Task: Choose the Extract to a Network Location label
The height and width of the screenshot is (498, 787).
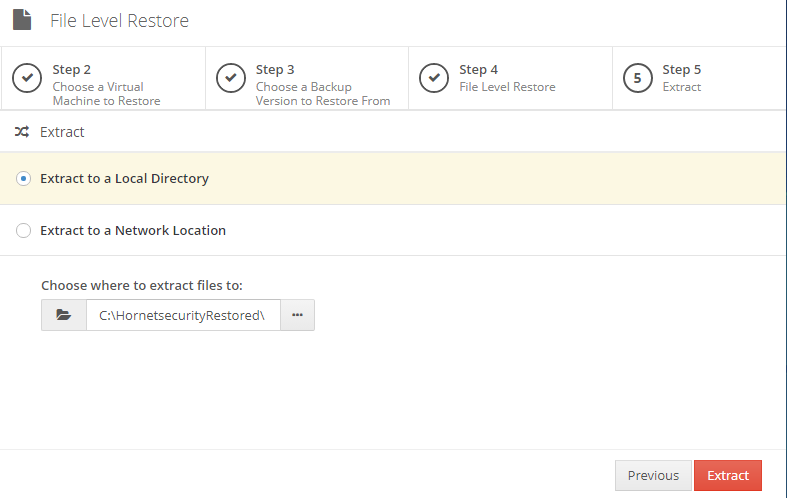Action: tap(133, 230)
